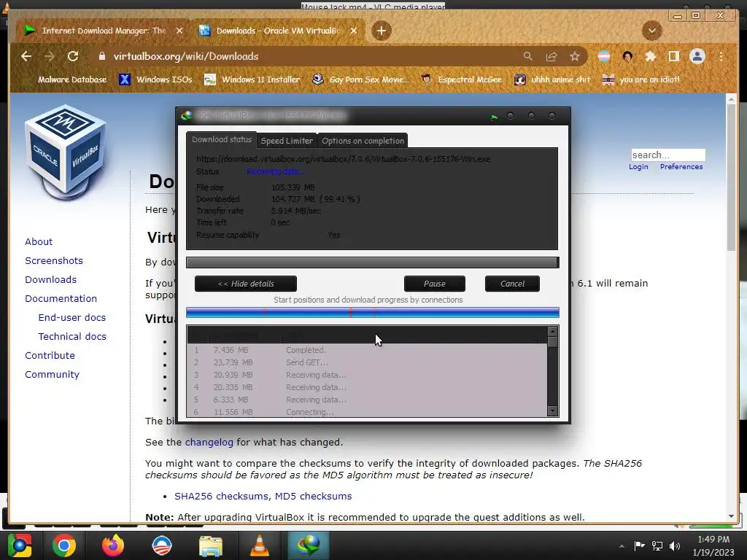
Task: Open VLC media player from taskbar
Action: coord(260,545)
